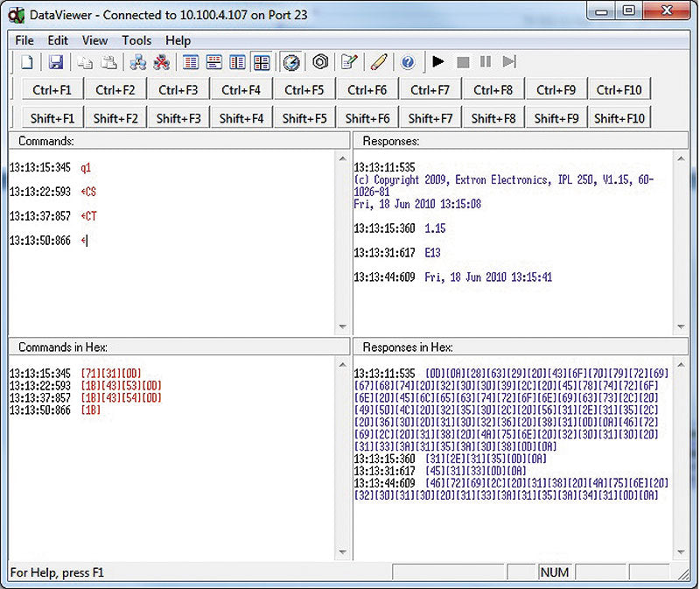
Task: Click the Ctrl+F1 shortcut button
Action: pos(52,90)
